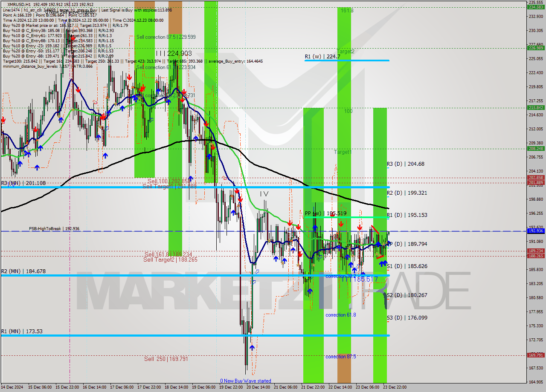Click the 161.8 label atop green zone
Screen dimensions: 546x392
[x=347, y=10]
